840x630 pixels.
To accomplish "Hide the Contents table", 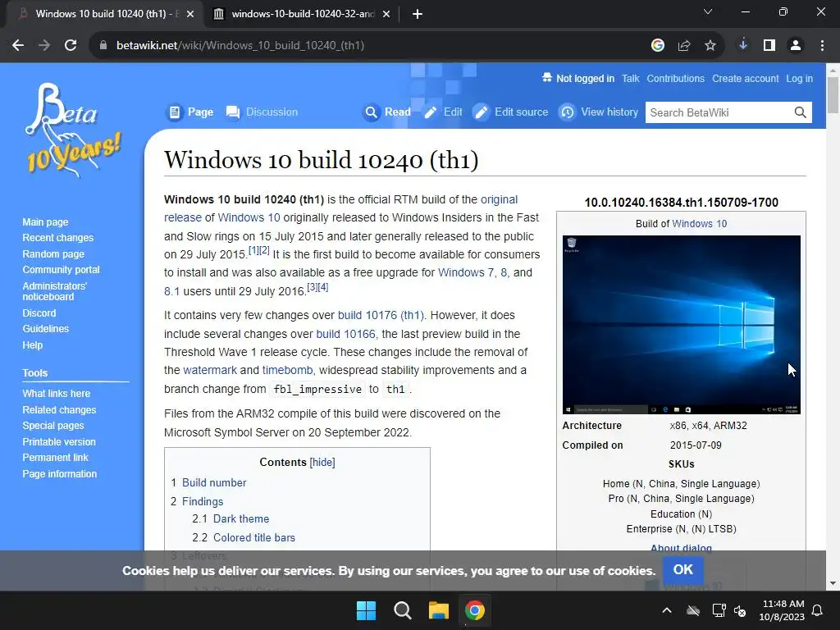I will tap(322, 463).
